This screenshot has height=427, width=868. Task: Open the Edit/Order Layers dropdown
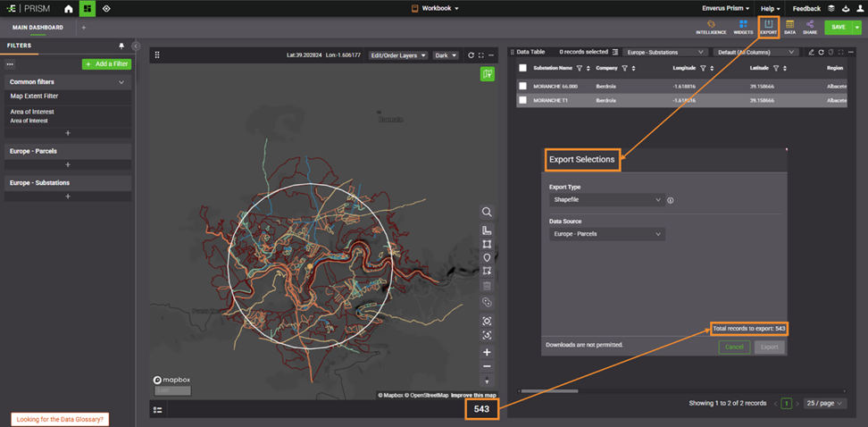click(x=398, y=55)
